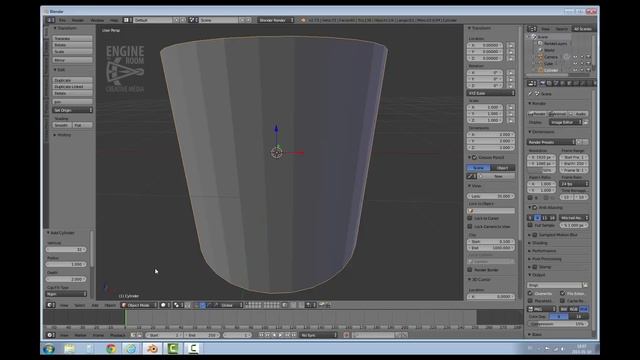Screen dimensions: 640x360
Task: Toggle Camera visibility eye in Outliner
Action: click(575, 57)
